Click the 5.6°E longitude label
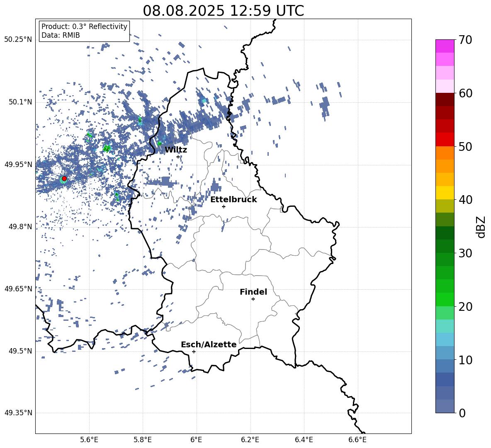Screen dimensions: 491x448 coord(89,440)
